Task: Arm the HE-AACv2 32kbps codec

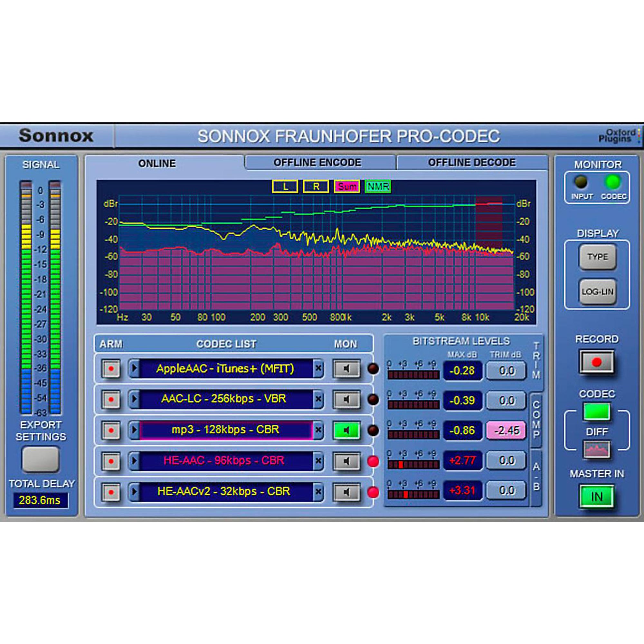Action: click(x=112, y=491)
